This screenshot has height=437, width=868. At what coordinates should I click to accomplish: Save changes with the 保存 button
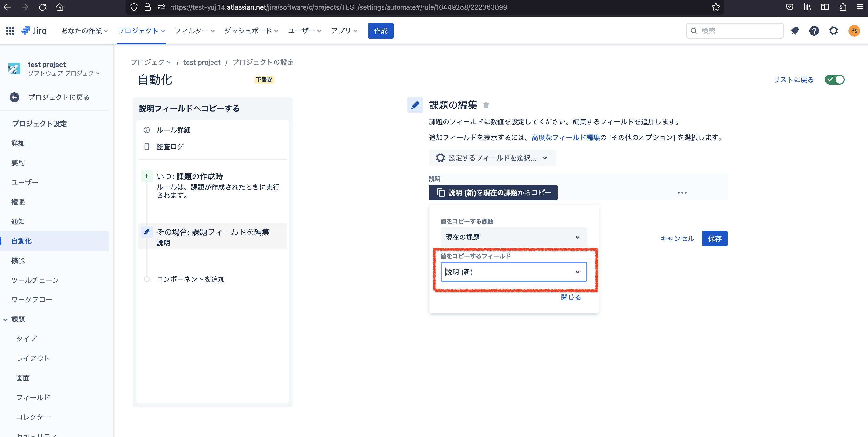click(x=714, y=239)
